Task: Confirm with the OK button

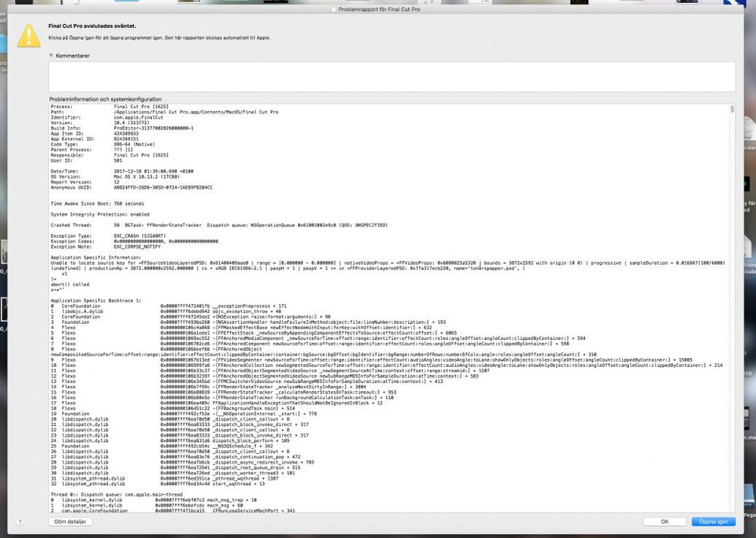Action: (664, 521)
